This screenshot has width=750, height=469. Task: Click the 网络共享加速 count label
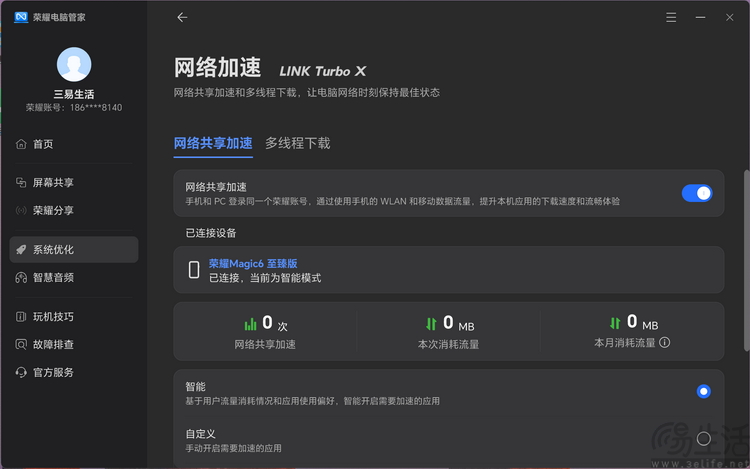[265, 344]
